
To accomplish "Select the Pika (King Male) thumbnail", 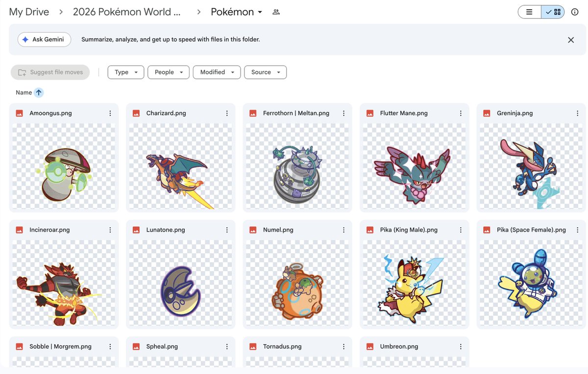I will 415,282.
